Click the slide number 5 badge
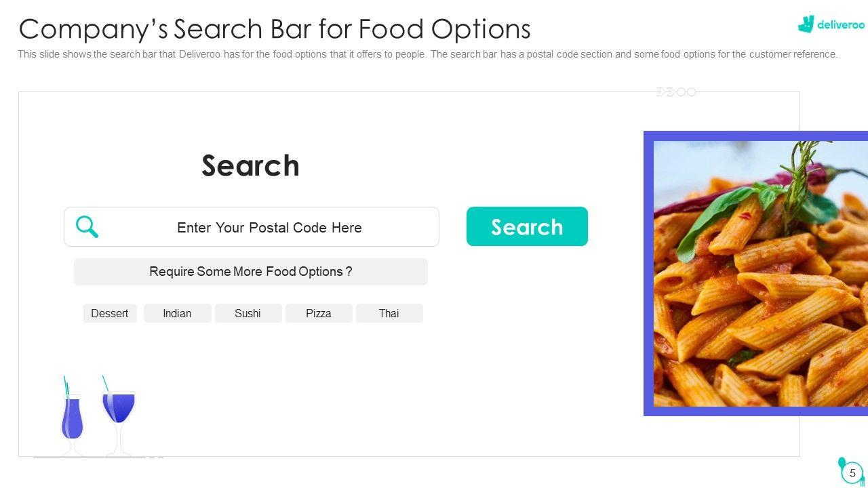868x488 pixels. click(x=852, y=473)
